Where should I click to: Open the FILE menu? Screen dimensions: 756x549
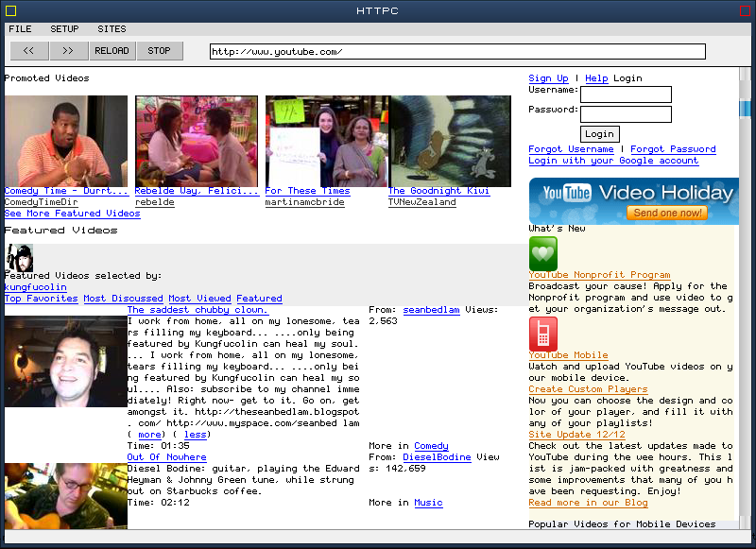tap(20, 29)
